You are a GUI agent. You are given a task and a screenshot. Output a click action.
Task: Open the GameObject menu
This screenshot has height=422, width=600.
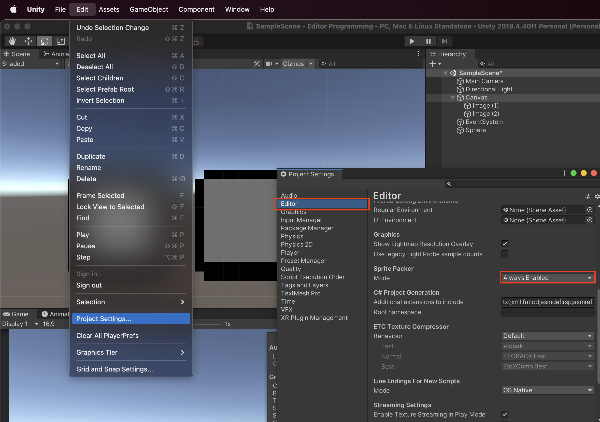[149, 9]
